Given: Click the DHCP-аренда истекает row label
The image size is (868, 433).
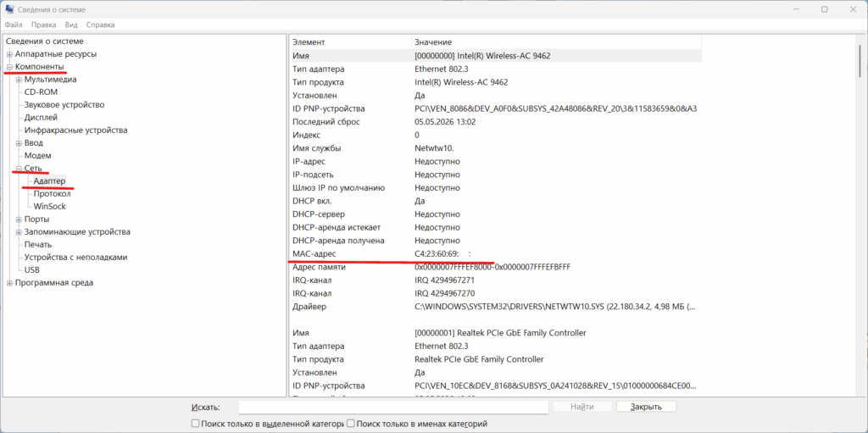Looking at the screenshot, I should point(337,228).
